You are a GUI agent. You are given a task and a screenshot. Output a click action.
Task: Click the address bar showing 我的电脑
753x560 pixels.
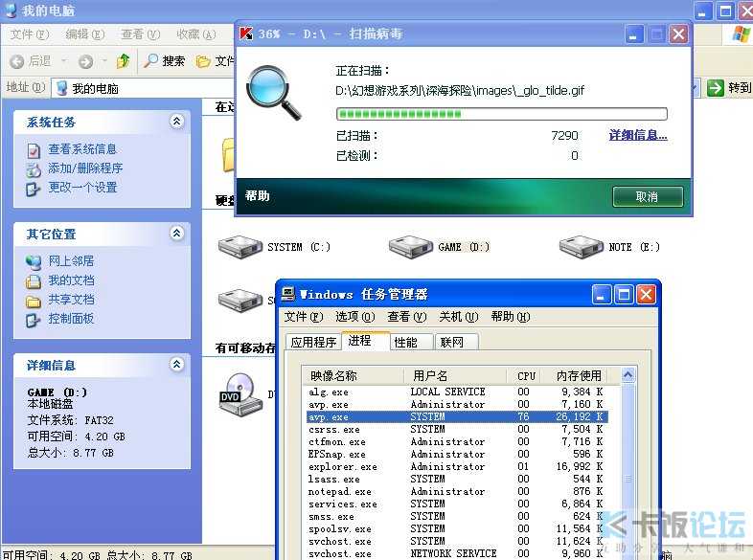tap(144, 89)
